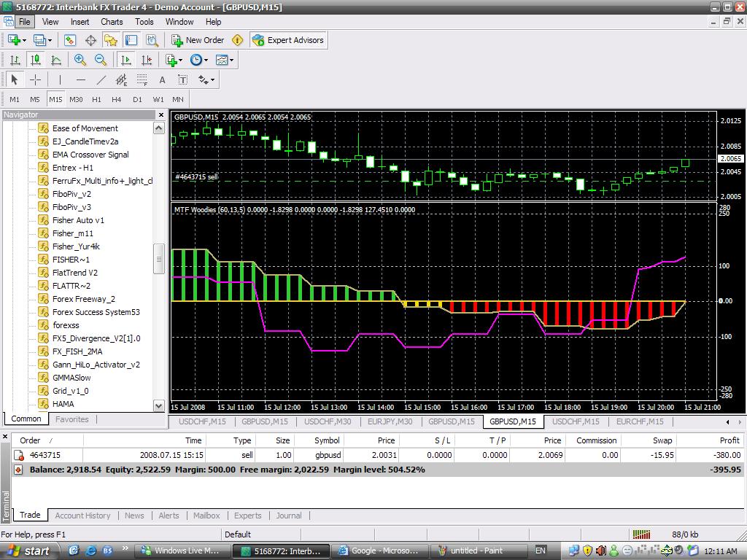Switch to MN timeframe
Viewport: 747px width, 560px height.
[x=178, y=99]
